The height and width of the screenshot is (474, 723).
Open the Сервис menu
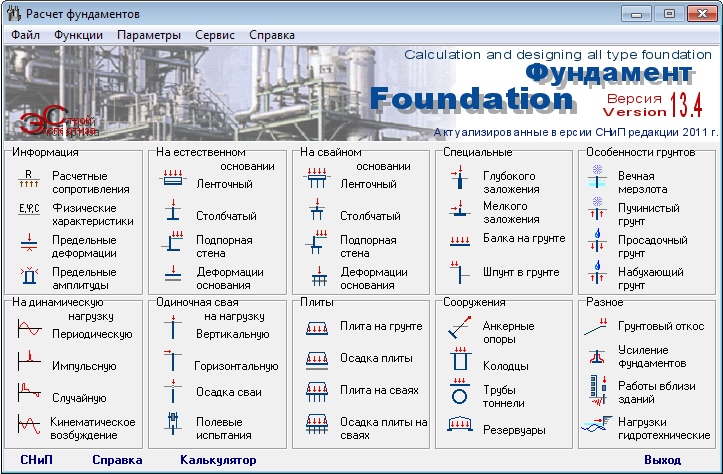click(x=214, y=36)
